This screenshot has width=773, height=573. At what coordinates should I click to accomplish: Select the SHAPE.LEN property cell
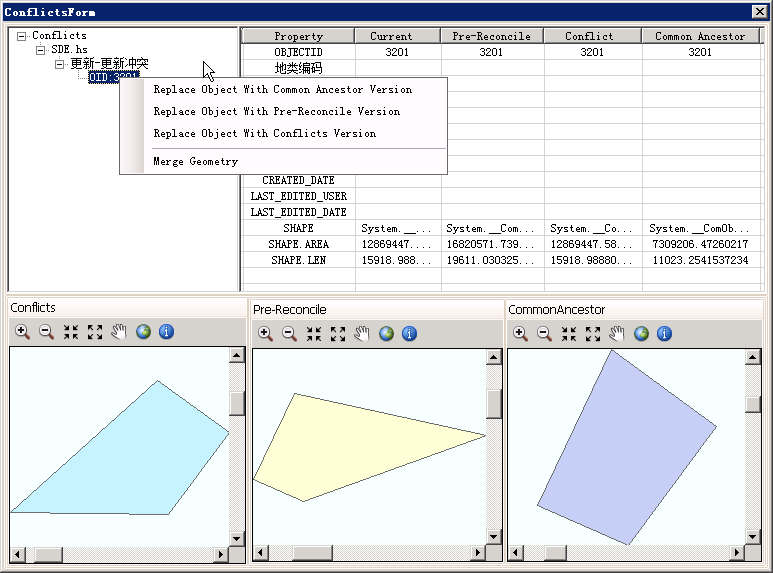pyautogui.click(x=298, y=260)
